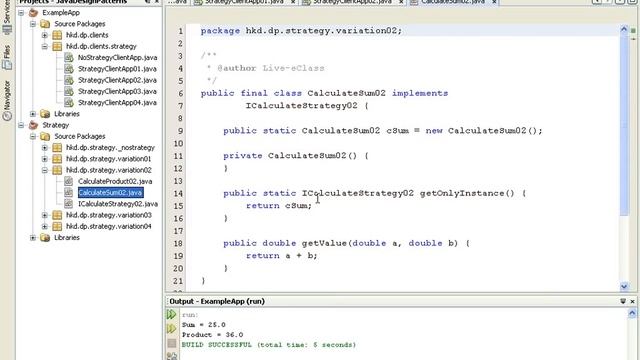Select the hkd.dp.clients.strategy package label
Screen dimensions: 640x360
[x=101, y=47]
